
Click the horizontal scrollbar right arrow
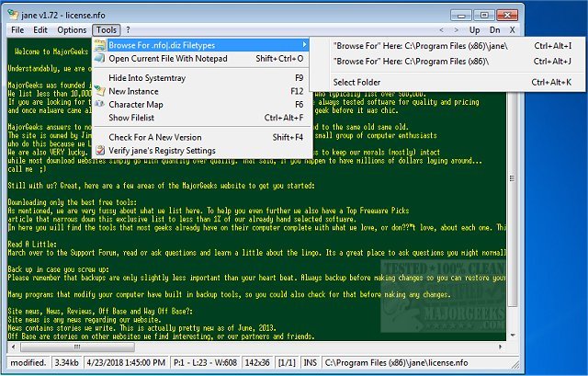click(501, 347)
